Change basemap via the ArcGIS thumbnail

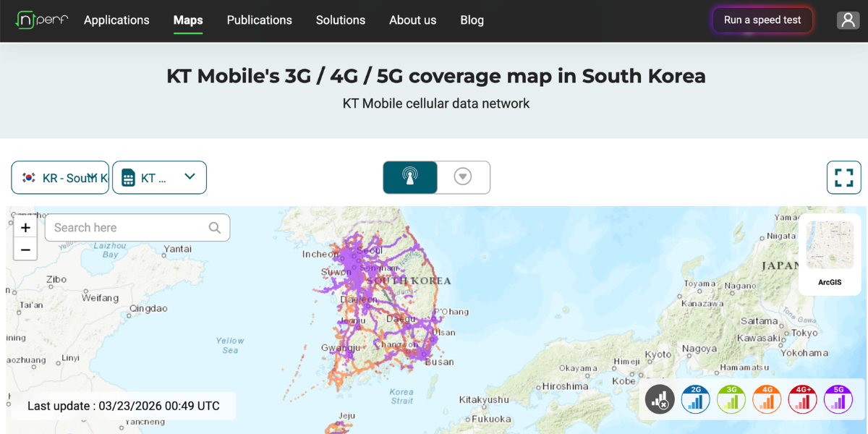coord(829,244)
